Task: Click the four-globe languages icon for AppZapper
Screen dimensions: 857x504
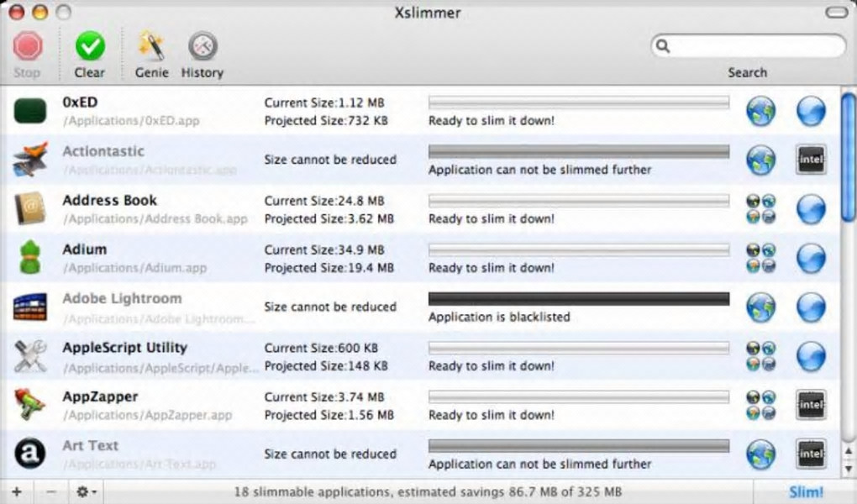Action: 761,405
